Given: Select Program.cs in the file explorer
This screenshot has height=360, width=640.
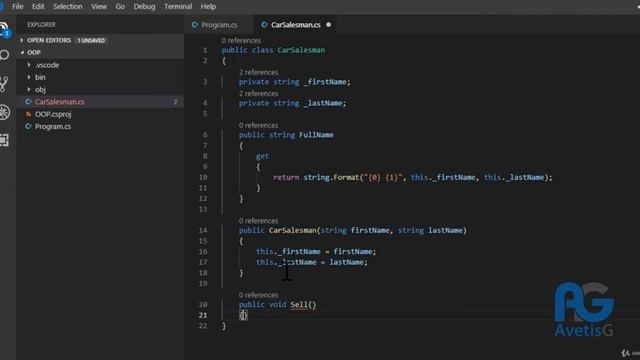Looking at the screenshot, I should click(100, 126).
